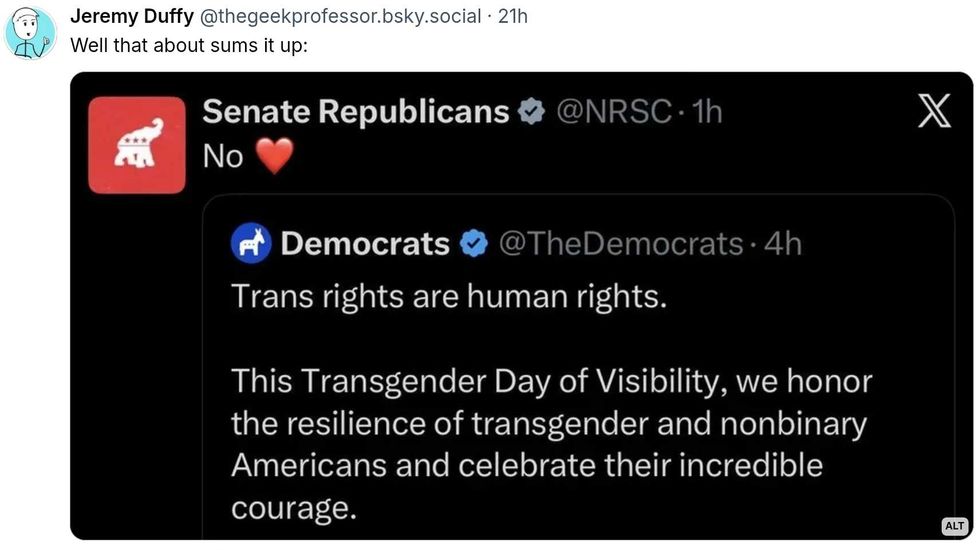Open the post via the 21h timestamp
The image size is (980, 550).
[512, 17]
